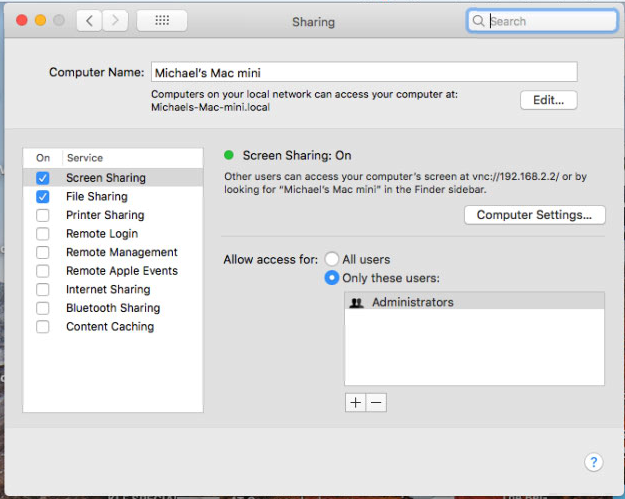Uncheck the Screen Sharing checkbox

(43, 178)
